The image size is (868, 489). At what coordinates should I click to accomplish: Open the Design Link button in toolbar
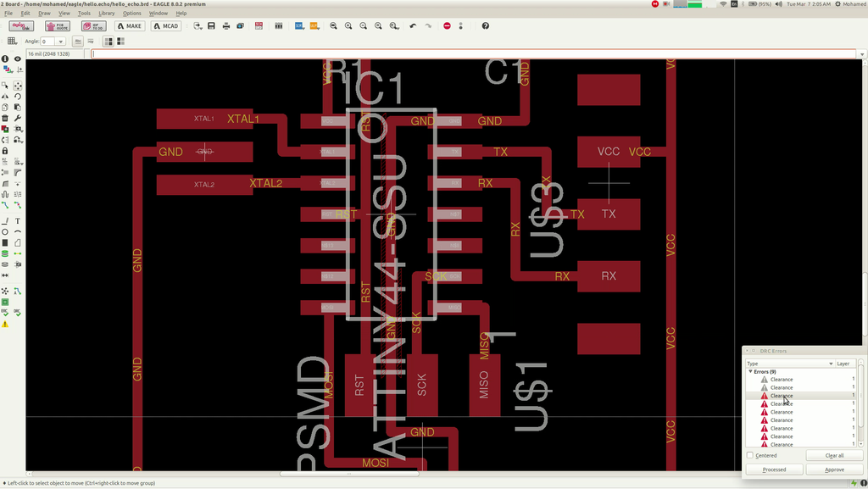[x=21, y=26]
